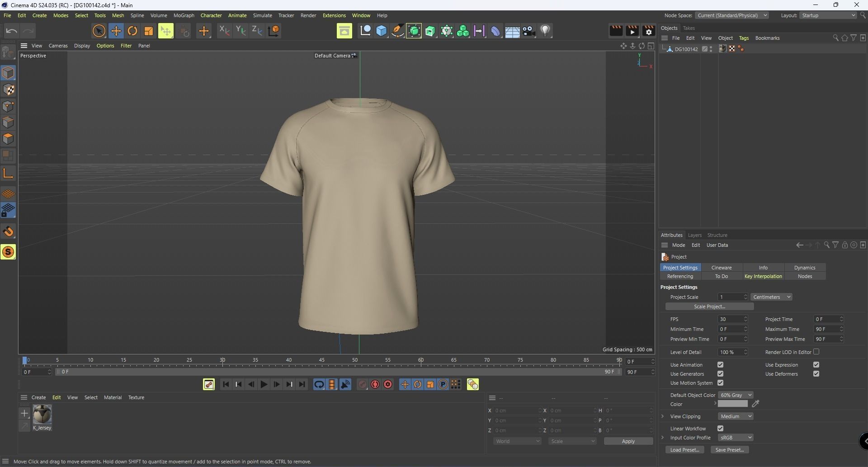Screen dimensions: 868x467
Task: Toggle Use Animation checkbox
Action: click(x=720, y=365)
